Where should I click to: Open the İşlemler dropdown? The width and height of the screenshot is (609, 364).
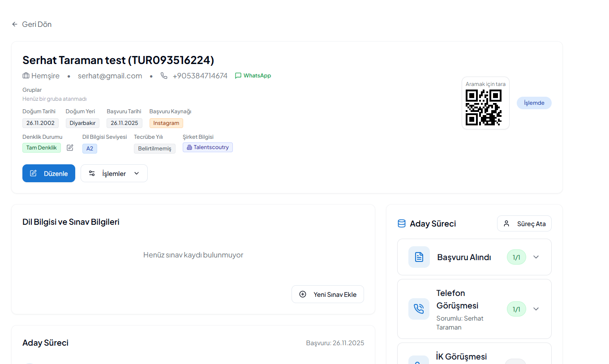114,173
